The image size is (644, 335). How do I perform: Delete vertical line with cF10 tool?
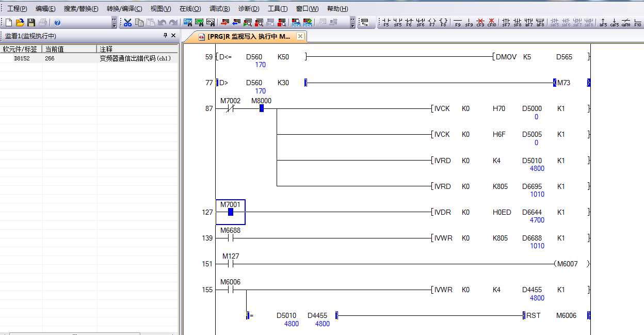(491, 23)
